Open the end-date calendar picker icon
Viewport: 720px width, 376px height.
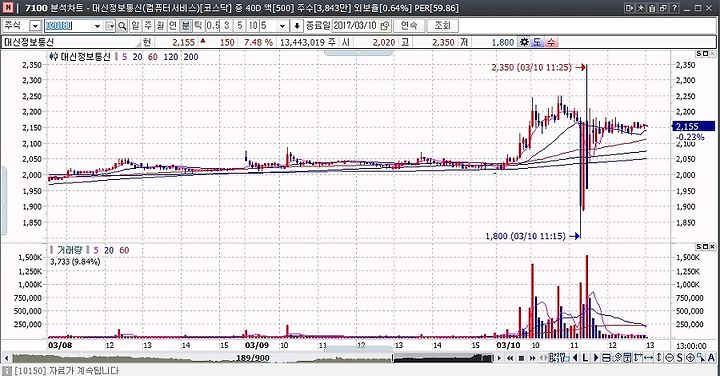pos(385,26)
